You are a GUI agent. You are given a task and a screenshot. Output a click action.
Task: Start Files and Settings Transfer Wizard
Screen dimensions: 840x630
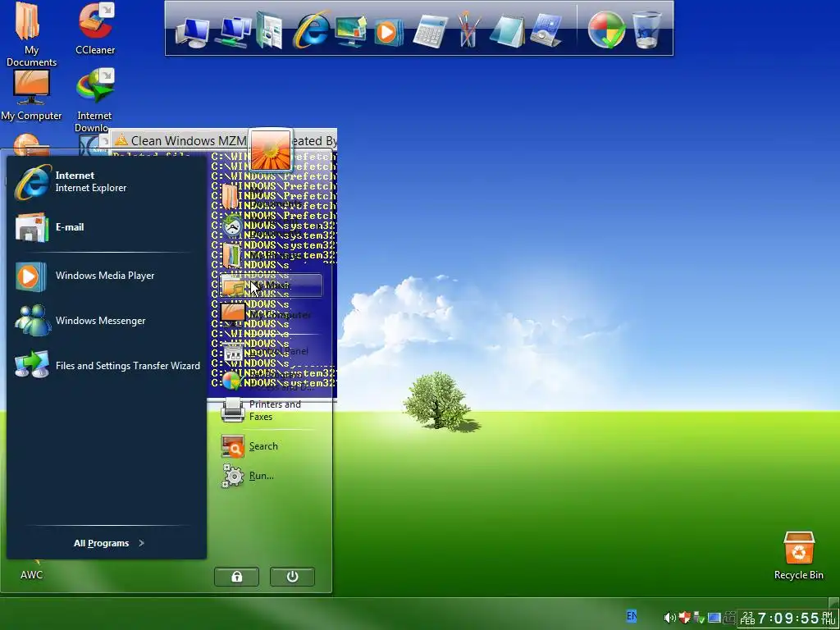(x=106, y=365)
